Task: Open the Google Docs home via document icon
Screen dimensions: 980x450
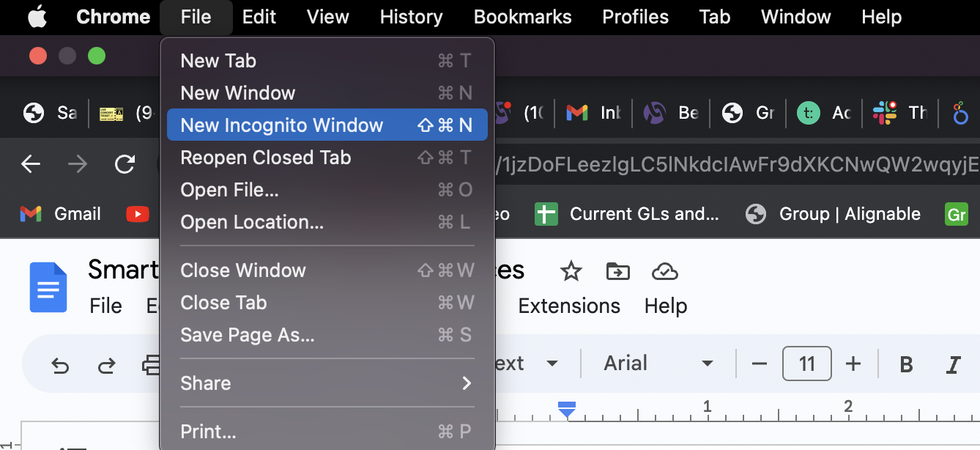Action: 48,287
